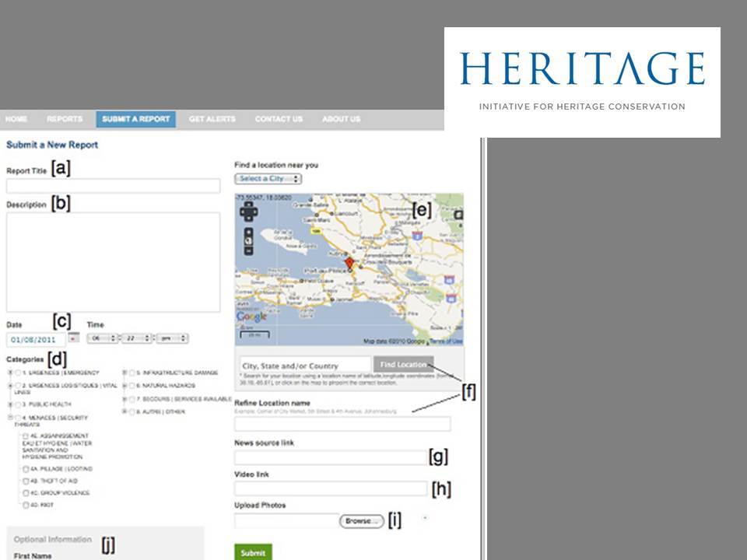Click the red location marker on the map
747x560 pixels.
click(349, 264)
